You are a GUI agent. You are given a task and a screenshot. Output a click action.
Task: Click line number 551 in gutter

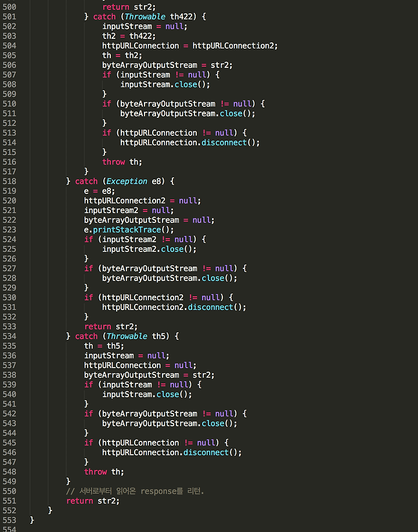(9, 501)
